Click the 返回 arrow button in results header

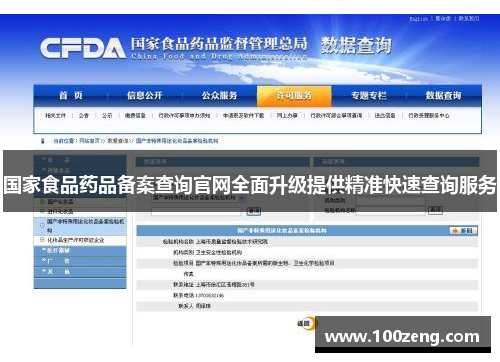point(463,231)
